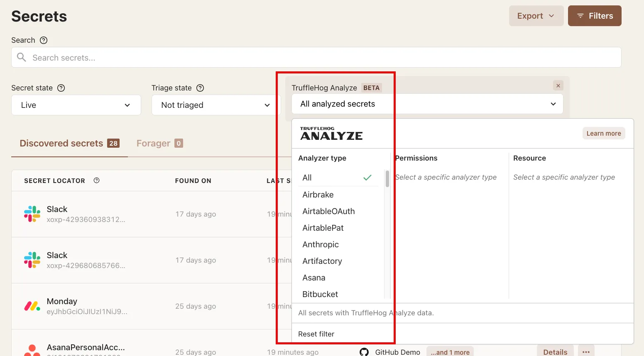This screenshot has width=644, height=356.
Task: Open the Export dropdown
Action: pos(536,16)
